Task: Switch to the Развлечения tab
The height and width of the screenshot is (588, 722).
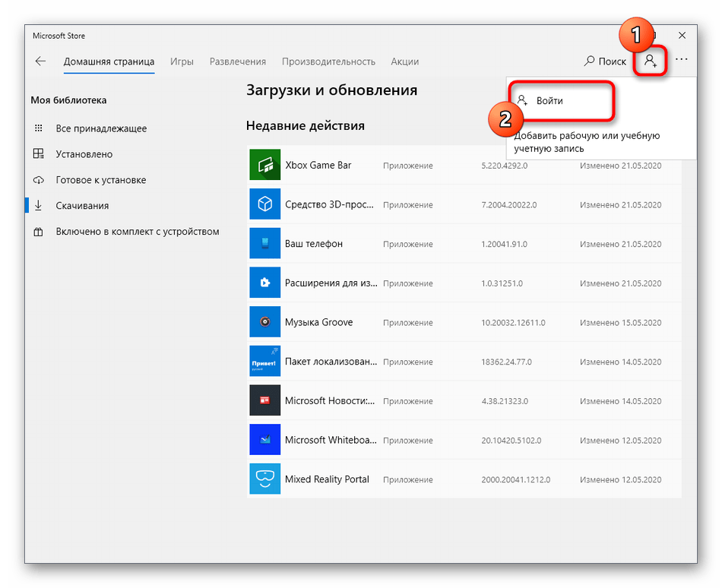Action: click(x=237, y=62)
